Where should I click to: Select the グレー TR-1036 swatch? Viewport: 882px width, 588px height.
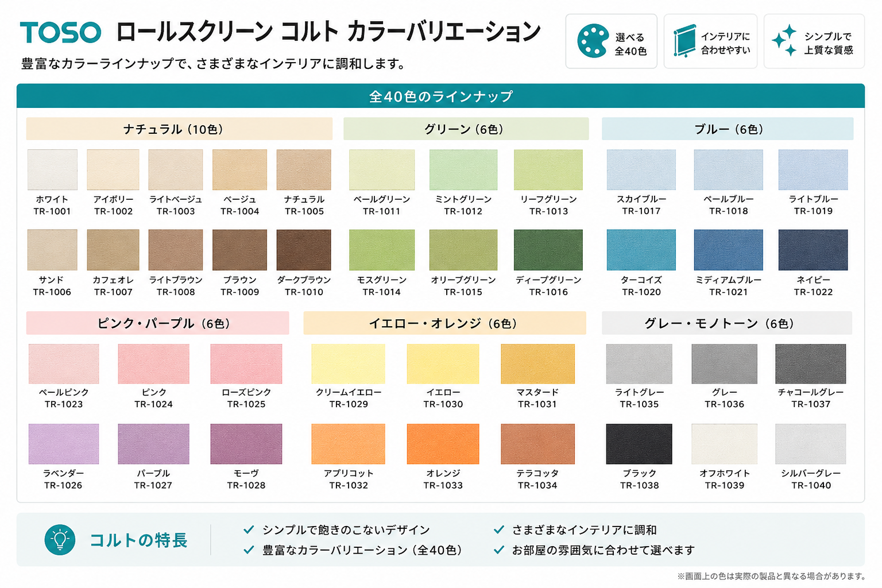(x=725, y=364)
